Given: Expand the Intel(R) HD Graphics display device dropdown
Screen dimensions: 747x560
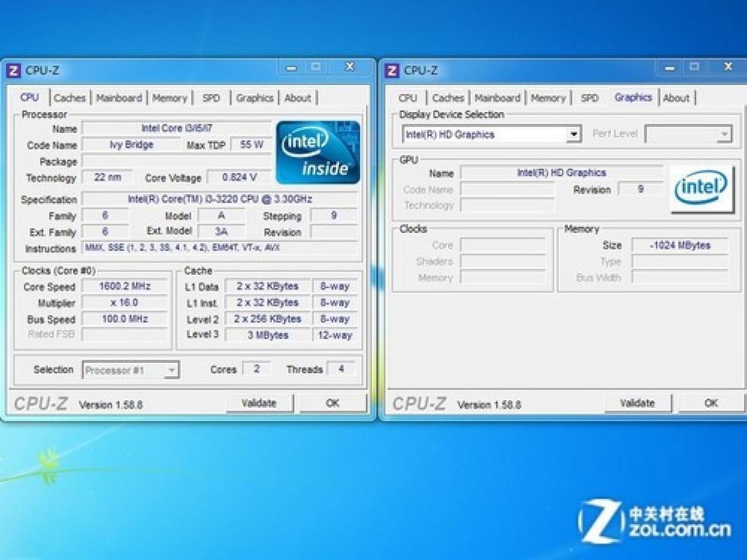Looking at the screenshot, I should [x=492, y=135].
